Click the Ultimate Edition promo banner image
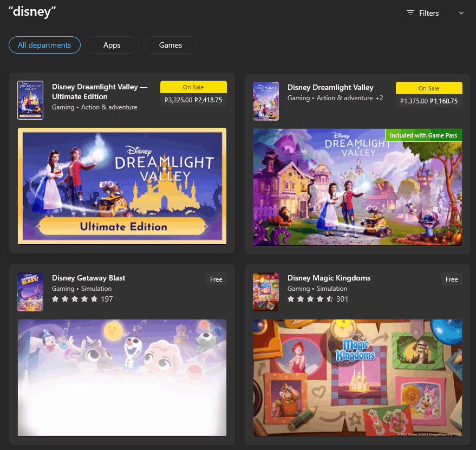This screenshot has width=476, height=450. click(122, 187)
